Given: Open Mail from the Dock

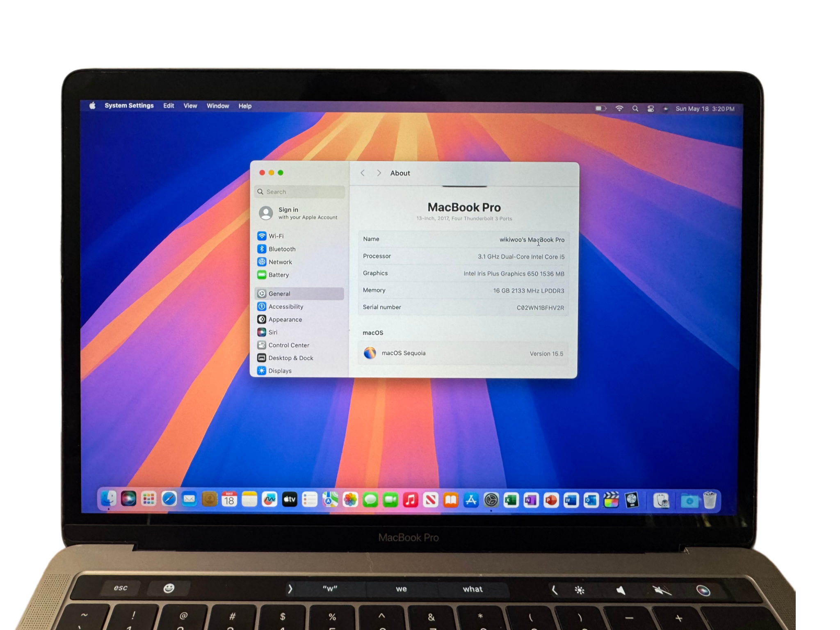Looking at the screenshot, I should tap(189, 499).
